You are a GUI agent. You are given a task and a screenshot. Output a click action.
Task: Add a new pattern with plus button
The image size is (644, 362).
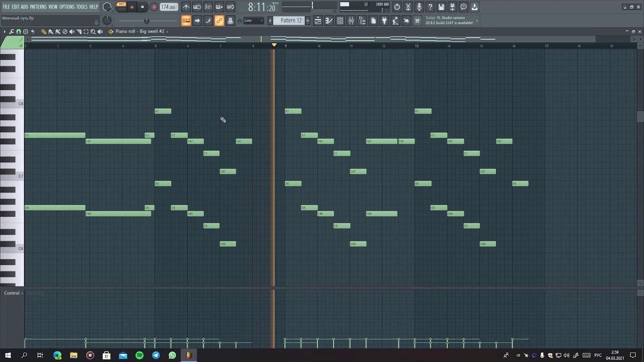(x=308, y=21)
